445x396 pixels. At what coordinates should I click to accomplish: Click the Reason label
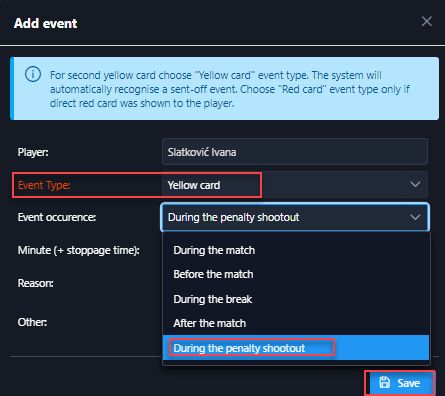click(x=36, y=283)
